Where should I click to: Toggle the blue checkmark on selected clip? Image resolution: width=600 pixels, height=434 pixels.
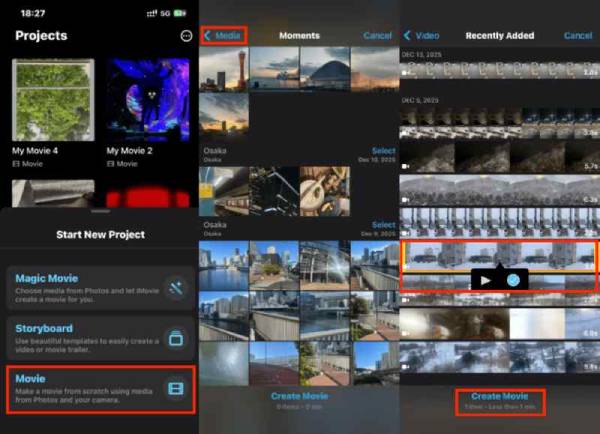(513, 281)
